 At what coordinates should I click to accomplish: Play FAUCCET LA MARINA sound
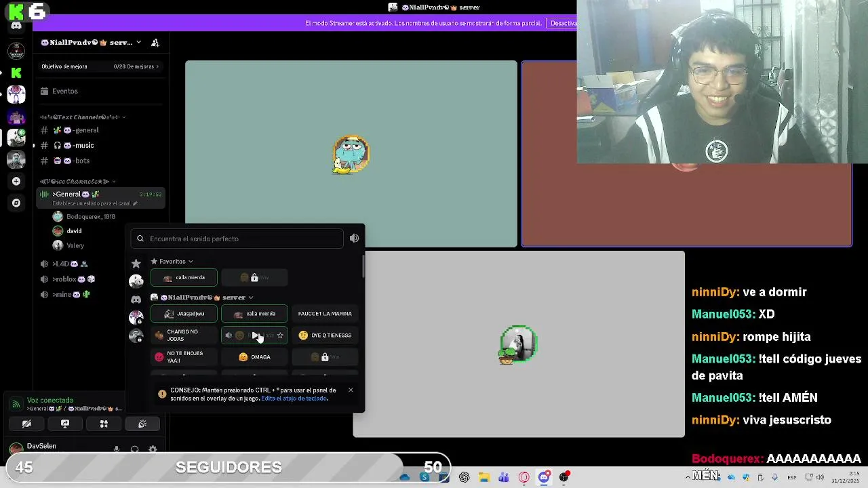(325, 314)
